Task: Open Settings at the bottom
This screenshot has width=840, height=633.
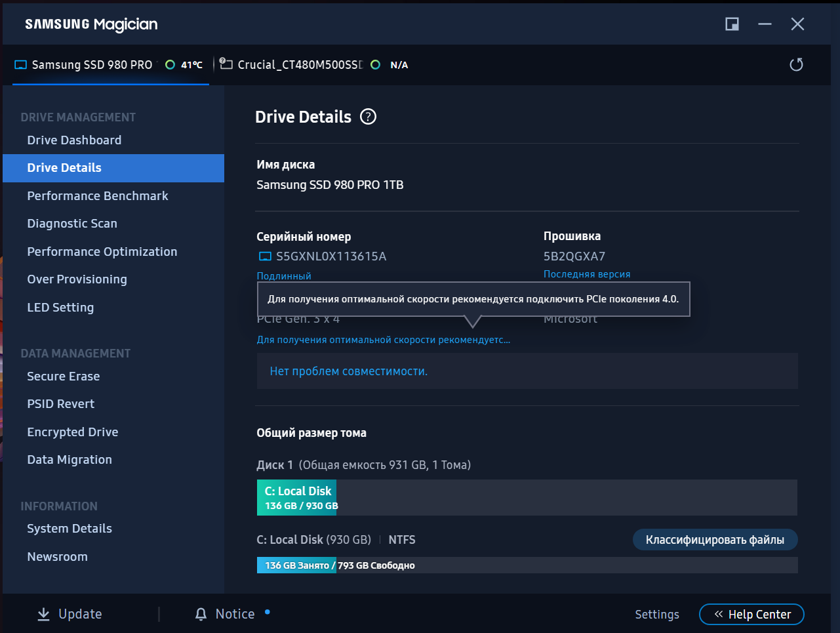Action: [657, 615]
